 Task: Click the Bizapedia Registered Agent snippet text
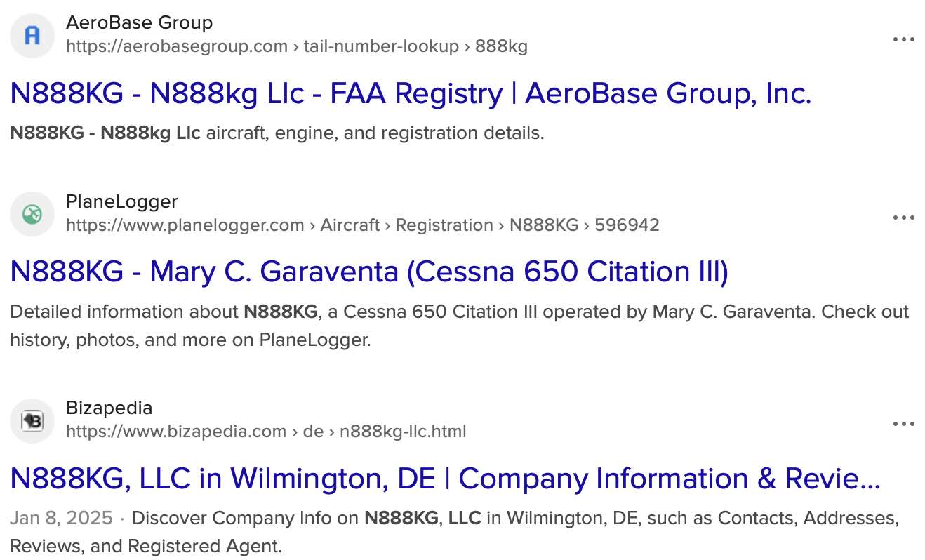[x=455, y=532]
